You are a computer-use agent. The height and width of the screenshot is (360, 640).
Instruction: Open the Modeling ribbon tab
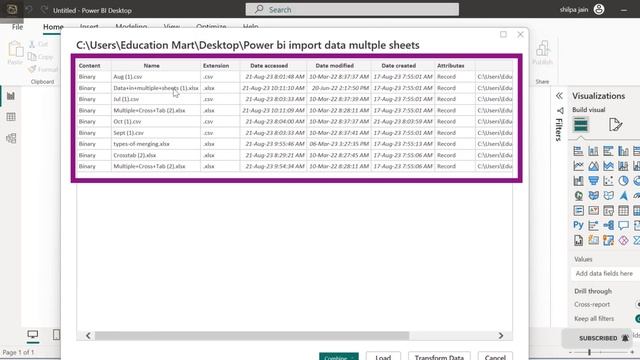pos(131,26)
